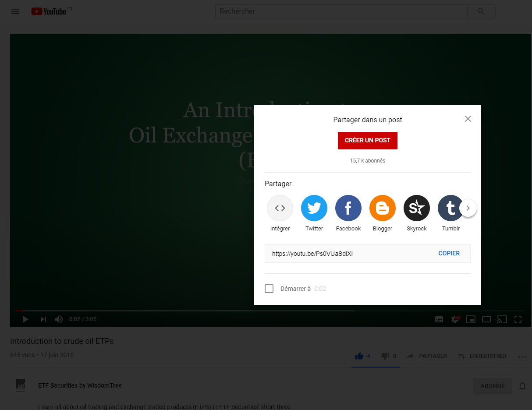Seek along the video progress bar
The image size is (532, 410).
click(x=270, y=311)
